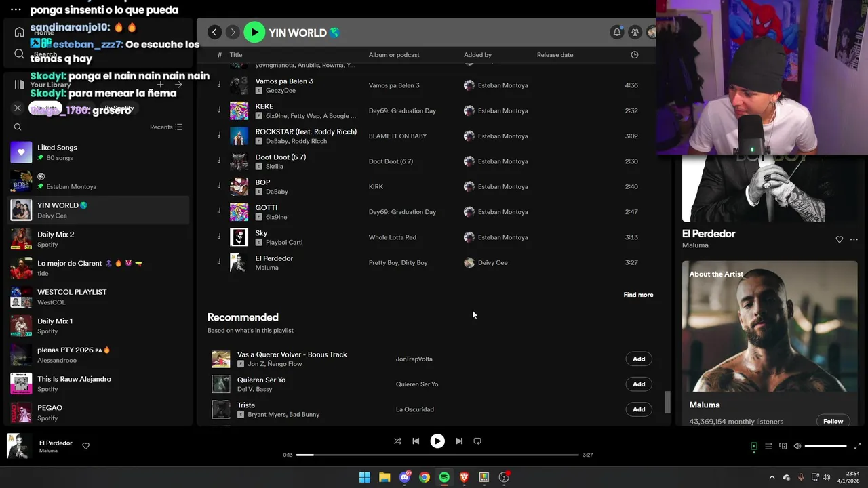868x488 pixels.
Task: Sort by the duration clock icon header
Action: tap(635, 55)
